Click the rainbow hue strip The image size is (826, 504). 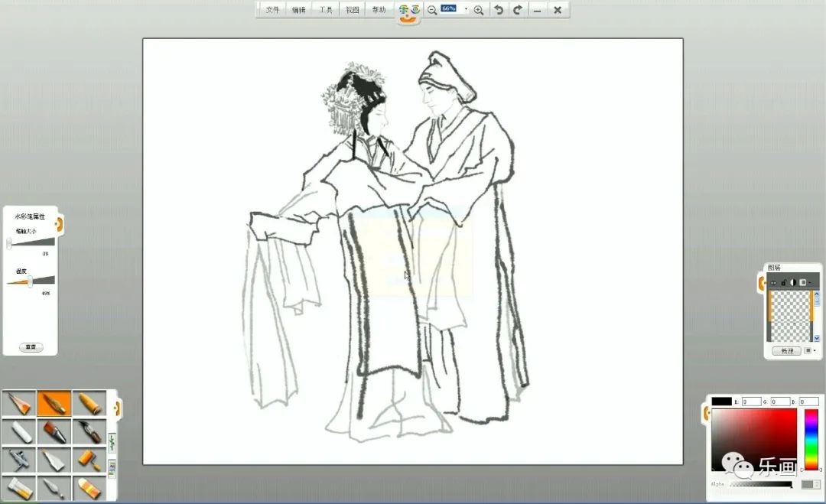(811, 439)
